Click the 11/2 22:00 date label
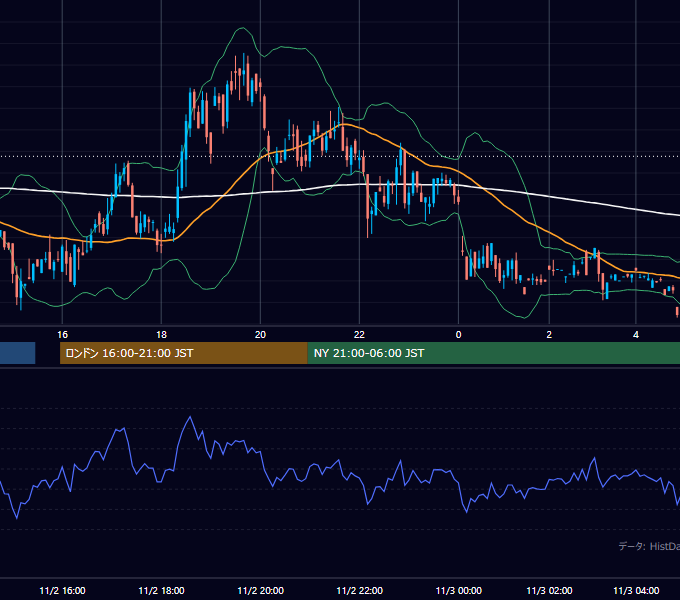Viewport: 680px width, 600px height. (360, 590)
